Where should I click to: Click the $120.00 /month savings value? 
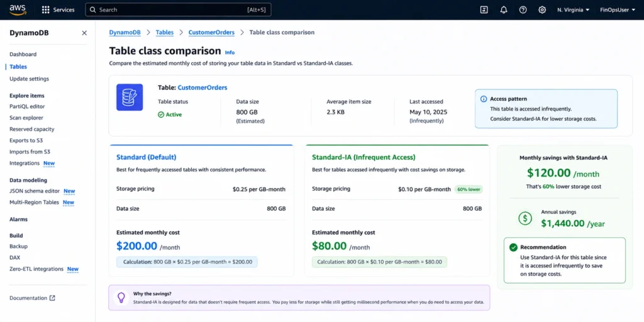click(x=563, y=173)
